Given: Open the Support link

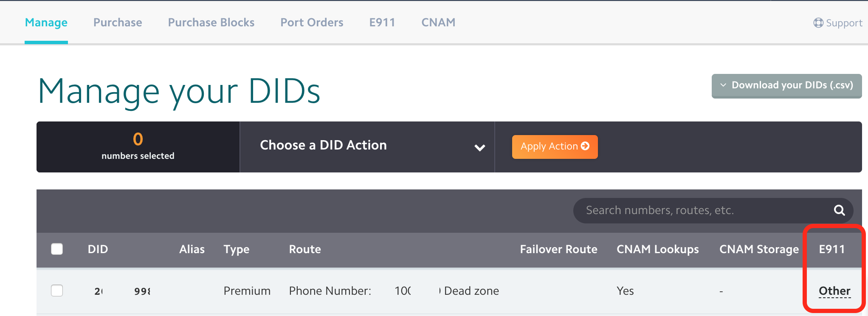Looking at the screenshot, I should [x=838, y=23].
